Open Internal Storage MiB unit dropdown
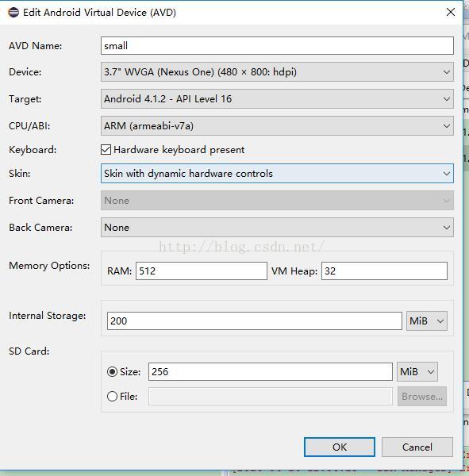 point(427,321)
